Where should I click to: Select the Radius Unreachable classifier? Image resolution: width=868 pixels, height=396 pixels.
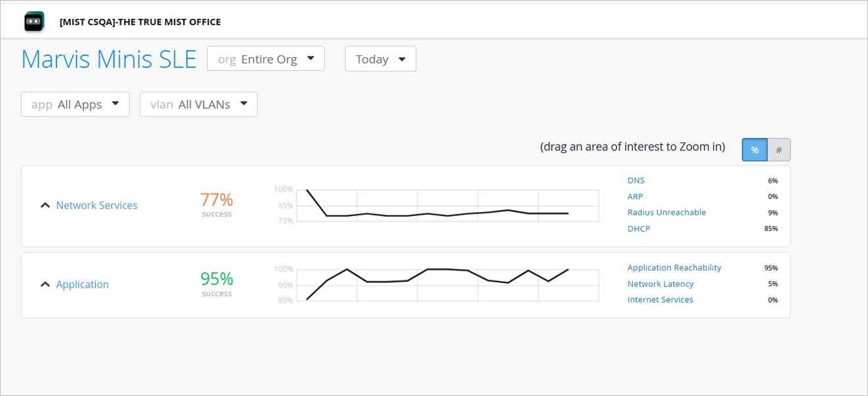(666, 213)
